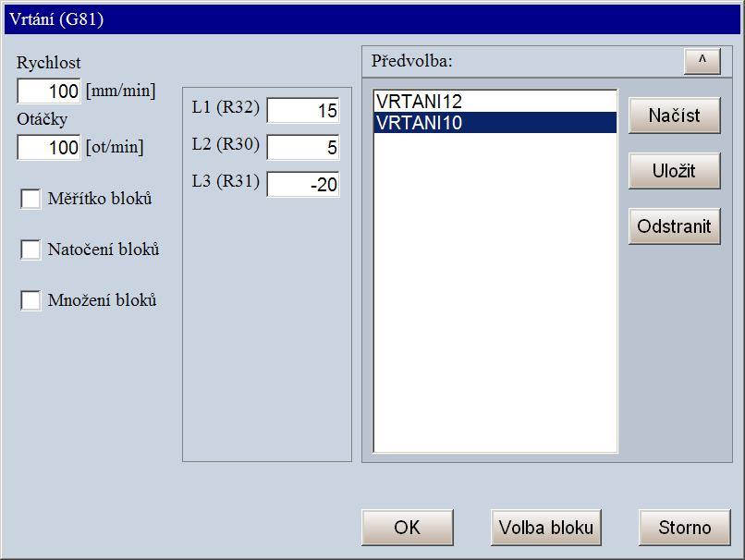Click the Rychlost label
The image size is (745, 560).
click(x=48, y=63)
